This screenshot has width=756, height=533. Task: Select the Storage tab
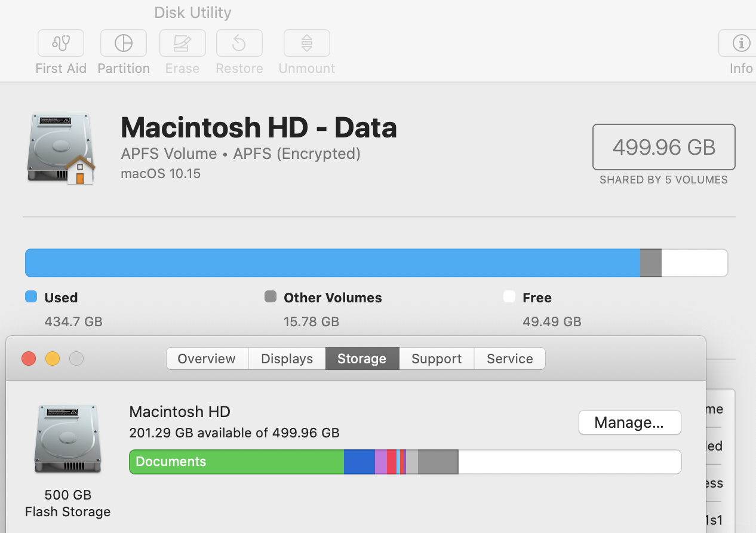tap(362, 359)
